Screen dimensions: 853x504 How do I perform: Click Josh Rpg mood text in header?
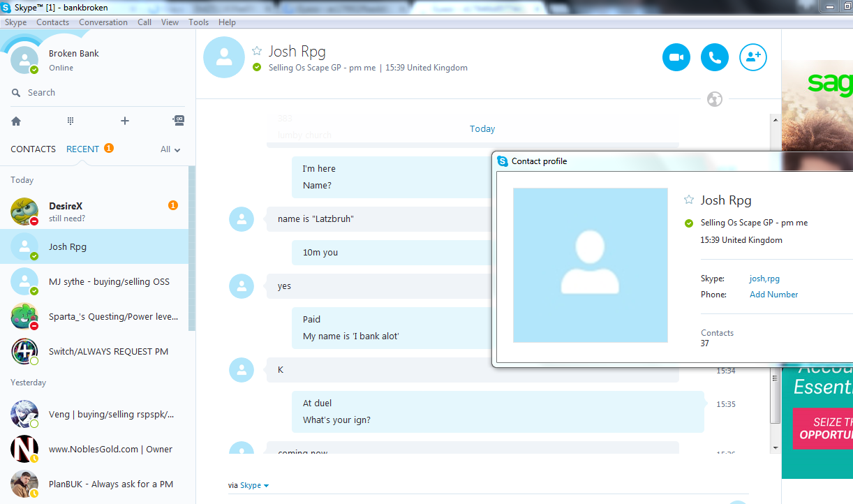click(x=322, y=68)
